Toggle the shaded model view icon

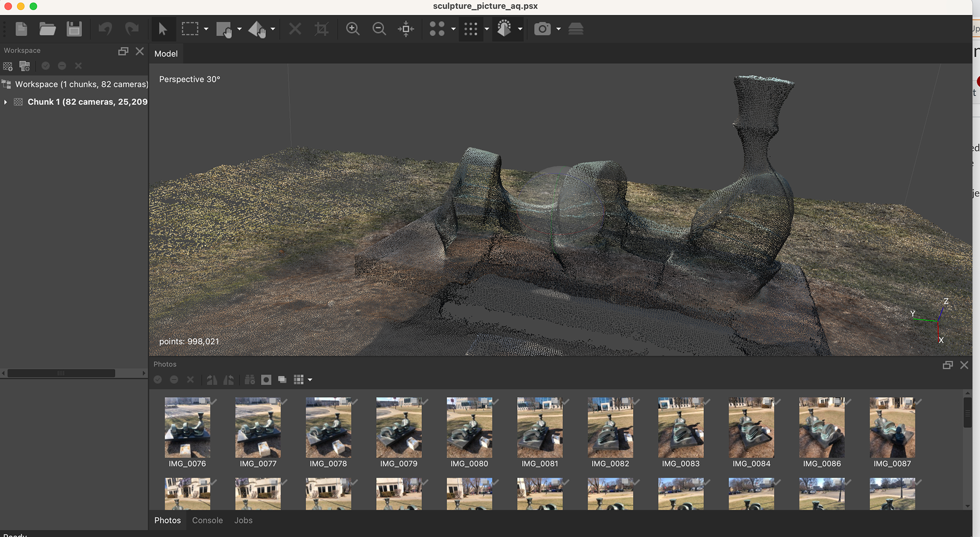tap(504, 29)
